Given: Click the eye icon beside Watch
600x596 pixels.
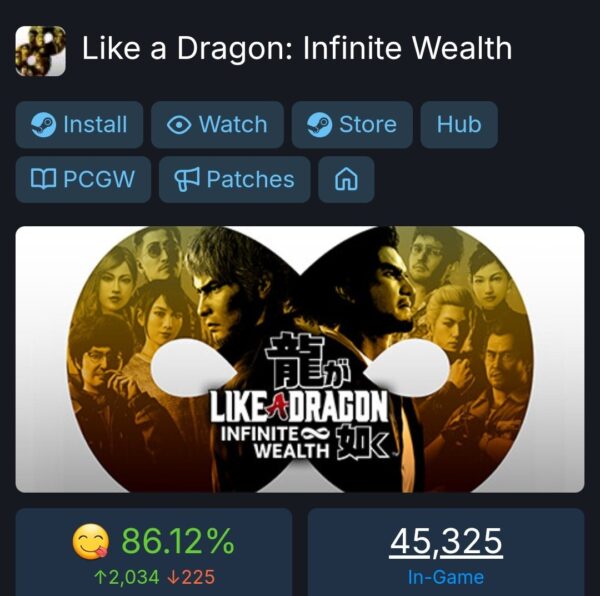Looking at the screenshot, I should (179, 125).
